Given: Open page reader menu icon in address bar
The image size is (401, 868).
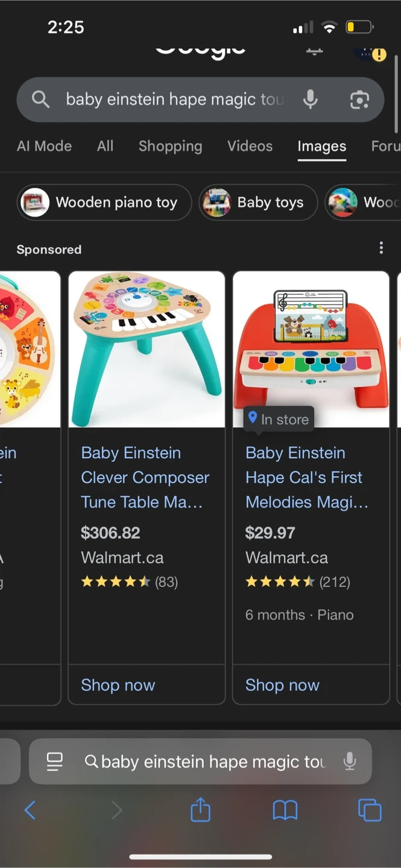Looking at the screenshot, I should (x=55, y=761).
